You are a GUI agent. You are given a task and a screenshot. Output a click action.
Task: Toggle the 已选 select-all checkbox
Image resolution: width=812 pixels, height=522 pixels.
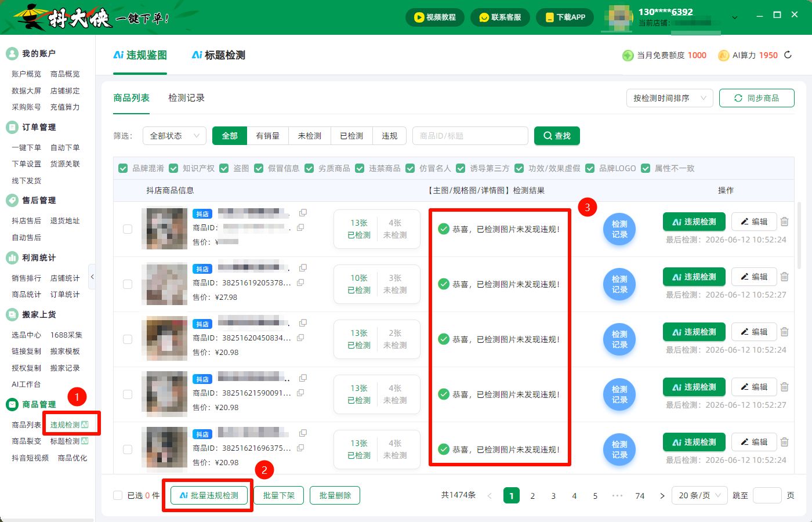118,495
